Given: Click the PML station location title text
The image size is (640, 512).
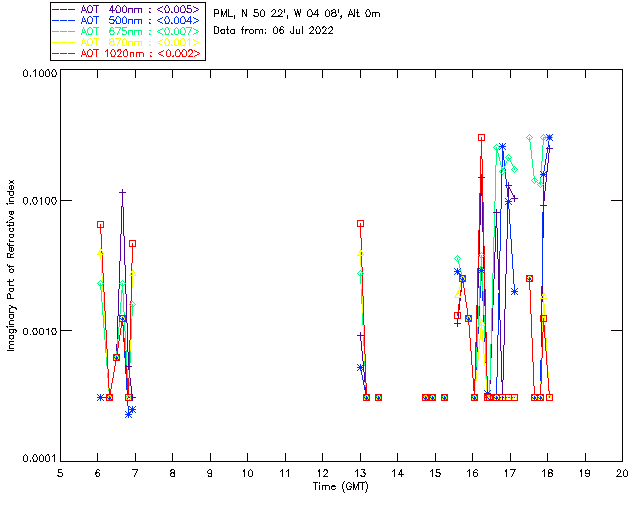Looking at the screenshot, I should tap(297, 14).
